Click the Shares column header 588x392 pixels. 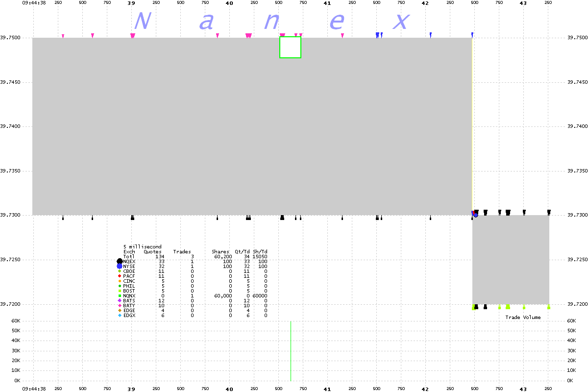click(x=220, y=252)
